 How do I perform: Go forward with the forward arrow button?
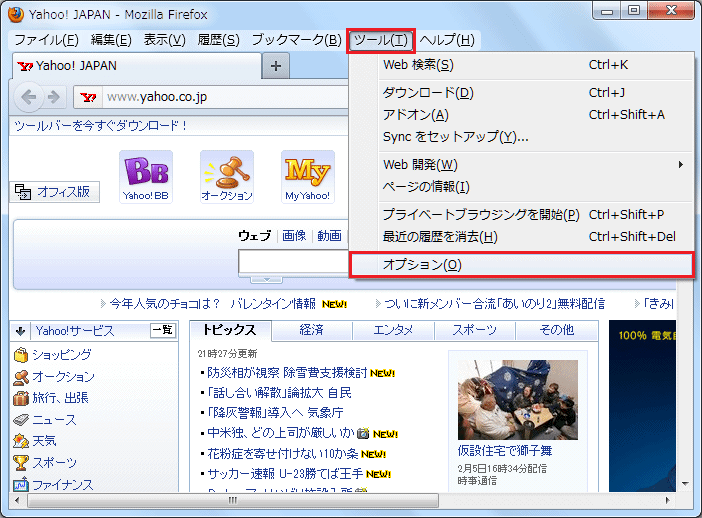(54, 97)
